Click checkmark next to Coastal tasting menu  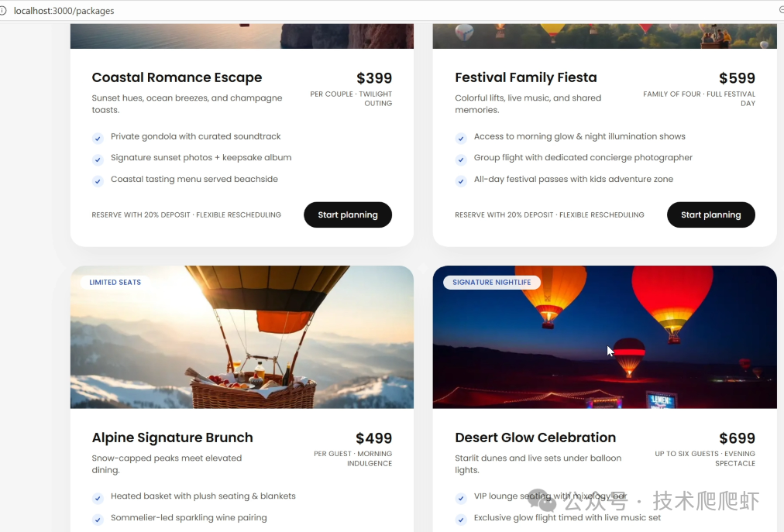tap(98, 181)
